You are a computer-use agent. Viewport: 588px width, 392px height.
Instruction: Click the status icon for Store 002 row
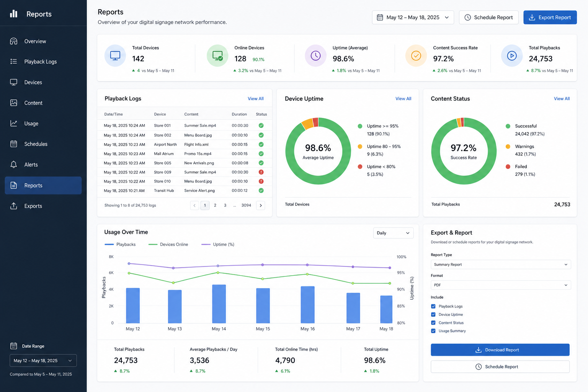(261, 135)
